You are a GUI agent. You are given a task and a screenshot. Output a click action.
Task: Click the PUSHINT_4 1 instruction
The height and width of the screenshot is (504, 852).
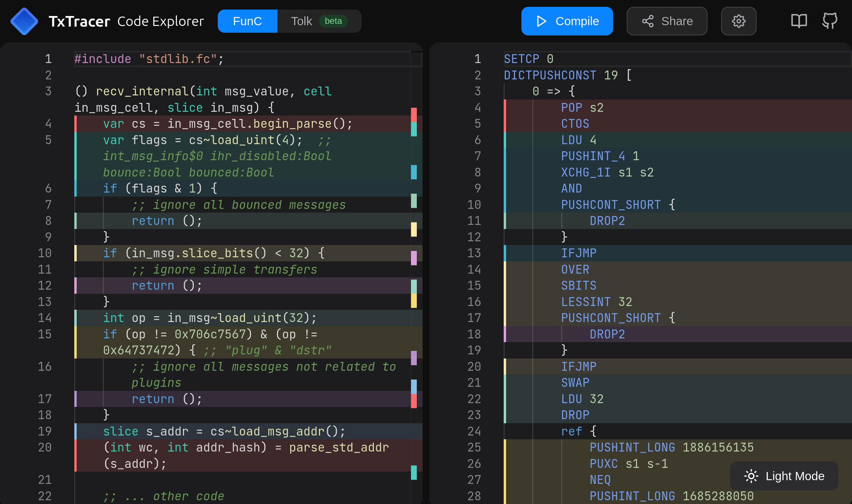click(600, 156)
